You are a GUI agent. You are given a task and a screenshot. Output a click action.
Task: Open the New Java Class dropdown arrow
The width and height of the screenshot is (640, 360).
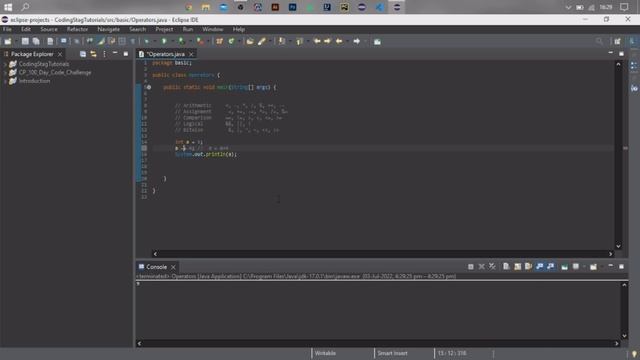pyautogui.click(x=239, y=41)
